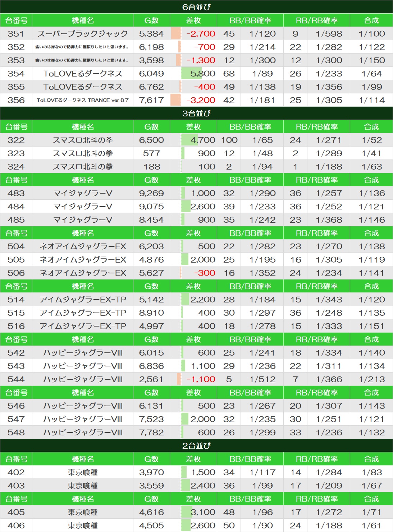
Task: Click BB count 100 in row 322
Action: 229,140
